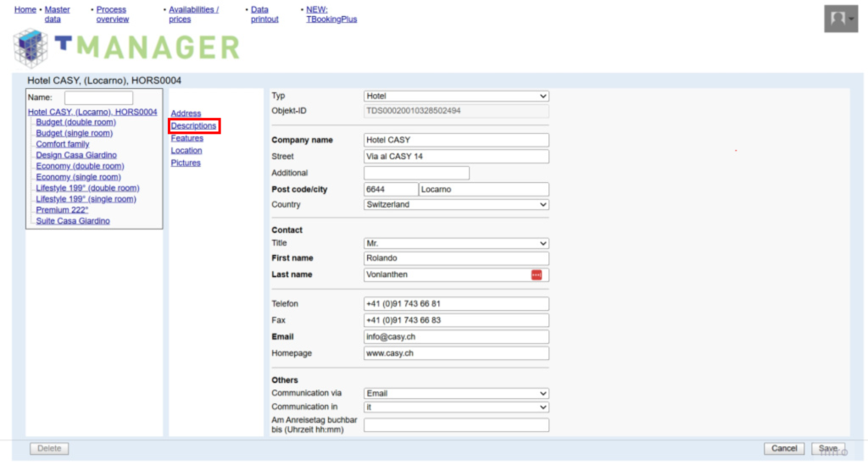Open the Typ dropdown showing Hotel
The height and width of the screenshot is (476, 868).
click(456, 97)
